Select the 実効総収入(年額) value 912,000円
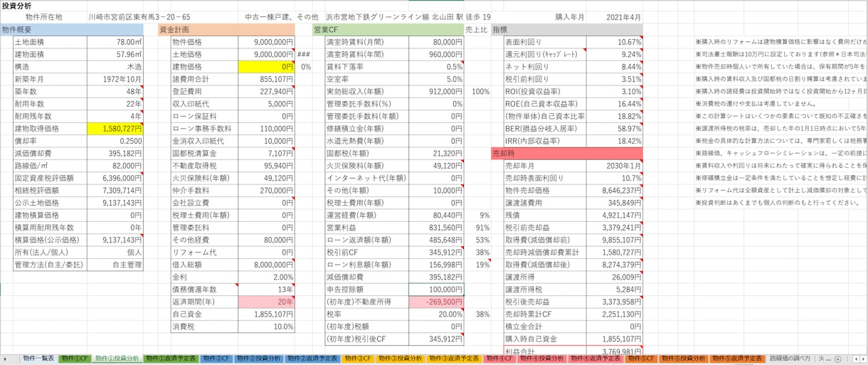This screenshot has width=868, height=365. point(435,92)
